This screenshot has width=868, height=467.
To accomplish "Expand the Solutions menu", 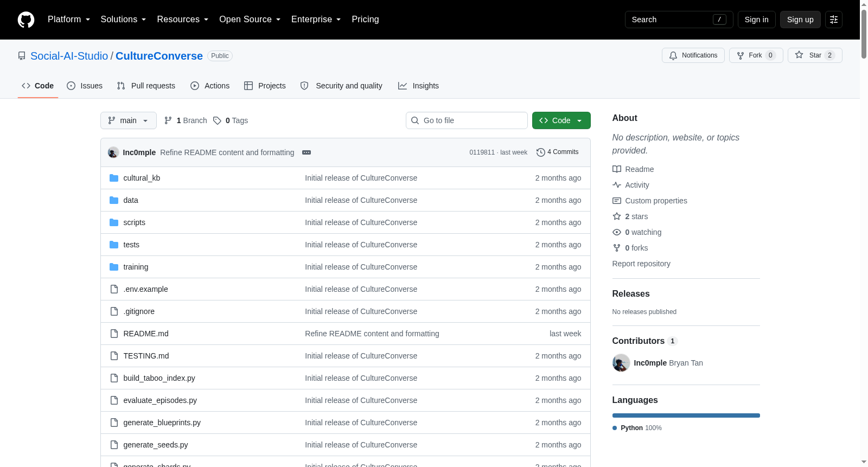I will pos(123,20).
